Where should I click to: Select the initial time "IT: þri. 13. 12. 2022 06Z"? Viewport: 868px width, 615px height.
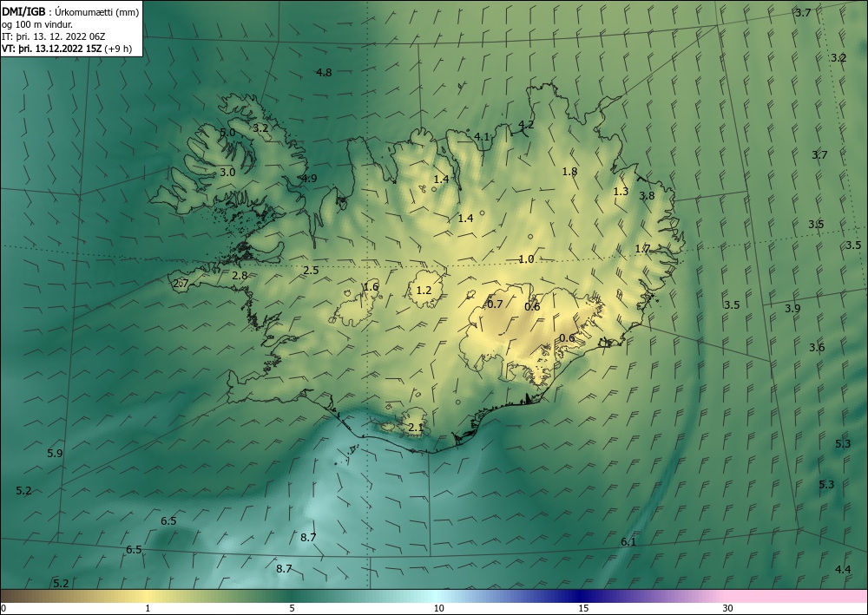tap(53, 36)
